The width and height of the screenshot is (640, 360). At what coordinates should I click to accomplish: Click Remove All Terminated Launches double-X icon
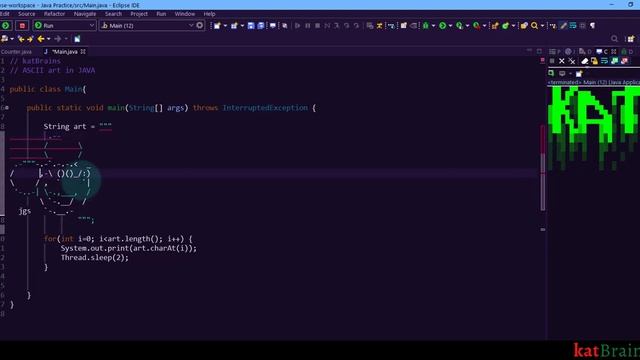click(x=572, y=61)
